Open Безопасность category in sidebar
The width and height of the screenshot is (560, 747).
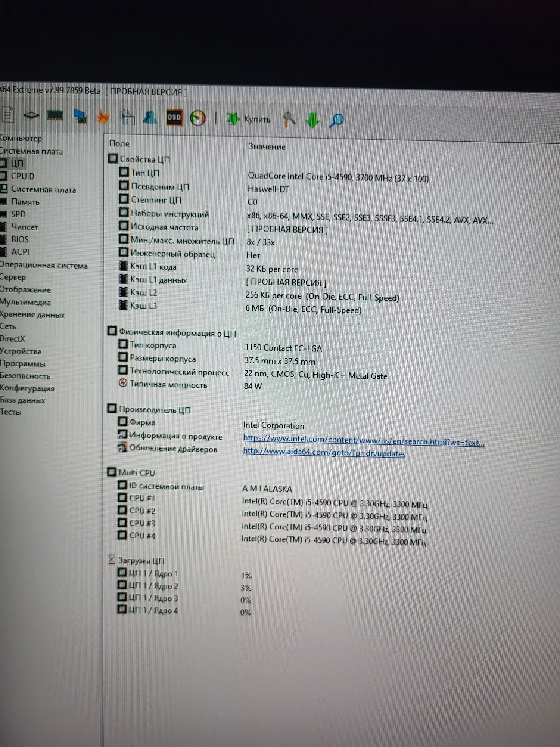25,376
